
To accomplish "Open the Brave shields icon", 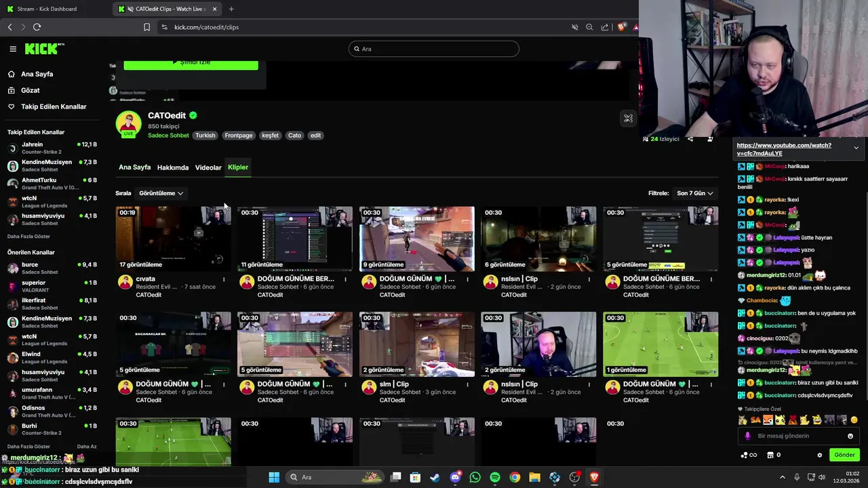I will [621, 27].
